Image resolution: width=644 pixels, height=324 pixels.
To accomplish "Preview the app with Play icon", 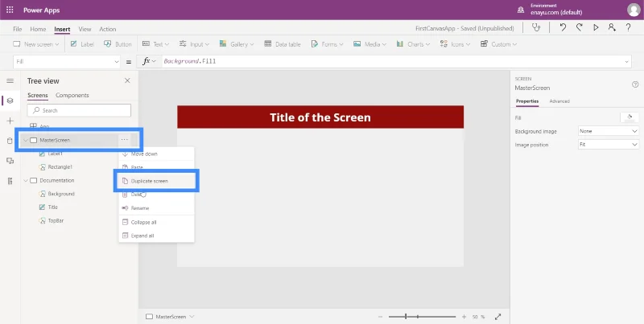I will coord(596,28).
